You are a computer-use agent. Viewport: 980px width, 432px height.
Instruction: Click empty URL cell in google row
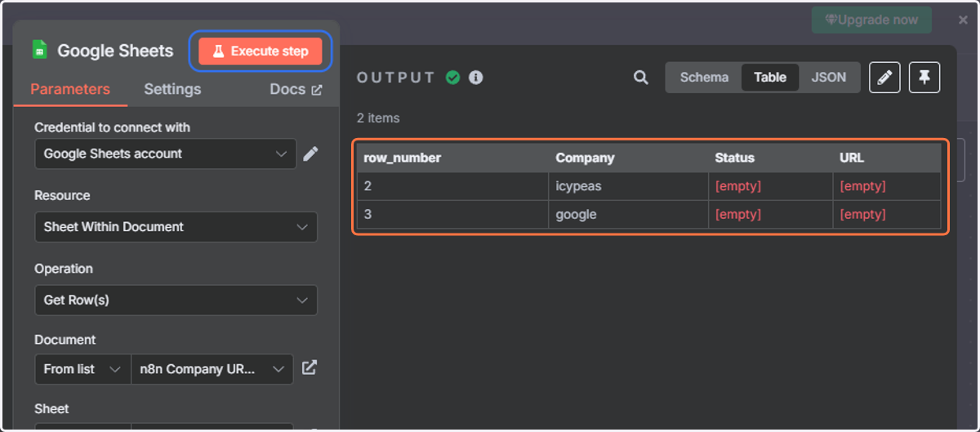click(887, 215)
